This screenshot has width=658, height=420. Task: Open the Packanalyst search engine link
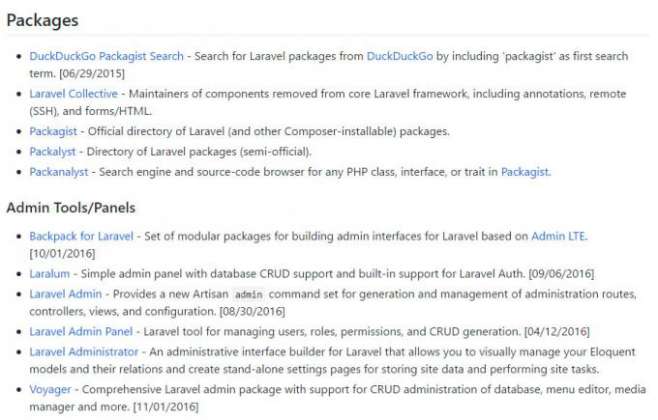[x=59, y=172]
